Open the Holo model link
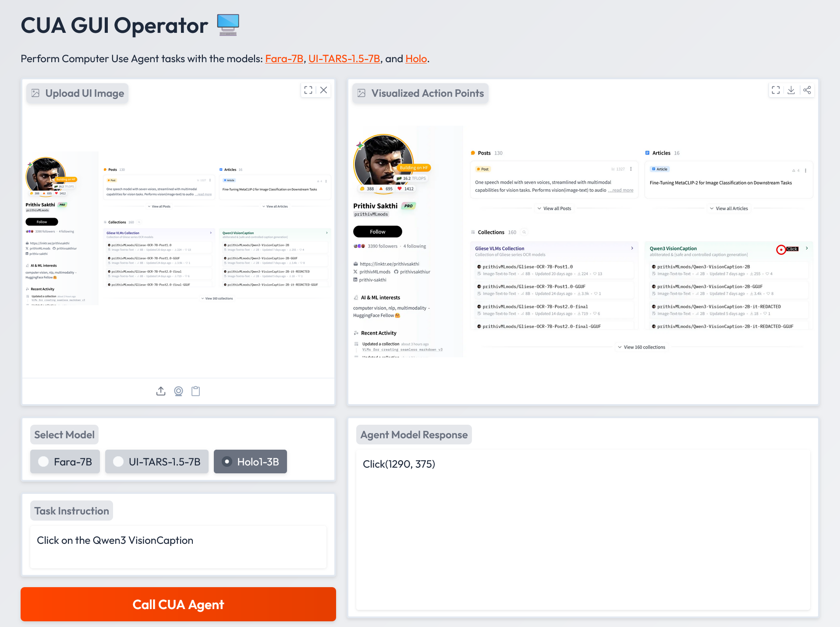This screenshot has height=627, width=840. 416,59
